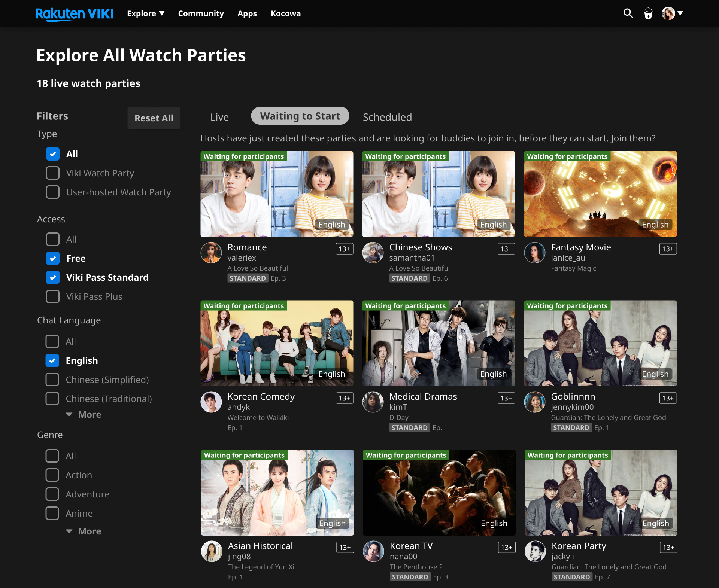This screenshot has width=719, height=588.
Task: Click the Rakuten Viki logo
Action: pyautogui.click(x=75, y=14)
